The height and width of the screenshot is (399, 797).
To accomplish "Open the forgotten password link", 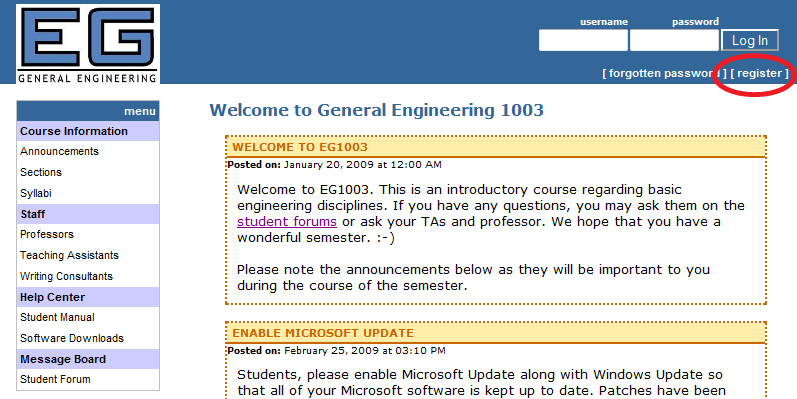I will 665,73.
